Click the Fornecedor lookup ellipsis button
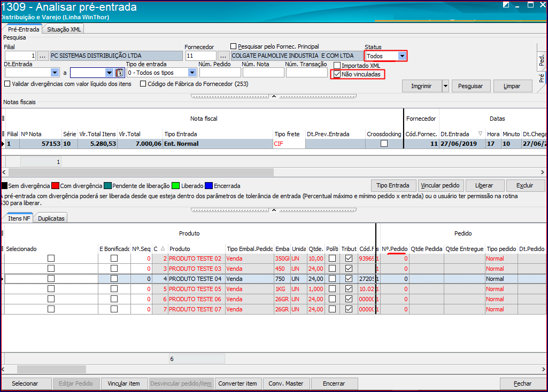The image size is (548, 392). tap(223, 56)
